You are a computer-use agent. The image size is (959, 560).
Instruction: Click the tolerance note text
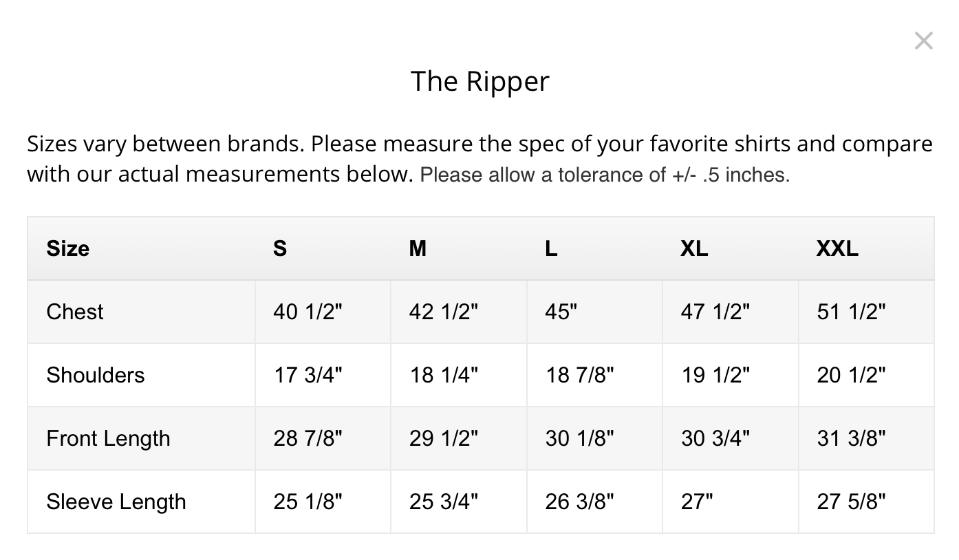(605, 175)
